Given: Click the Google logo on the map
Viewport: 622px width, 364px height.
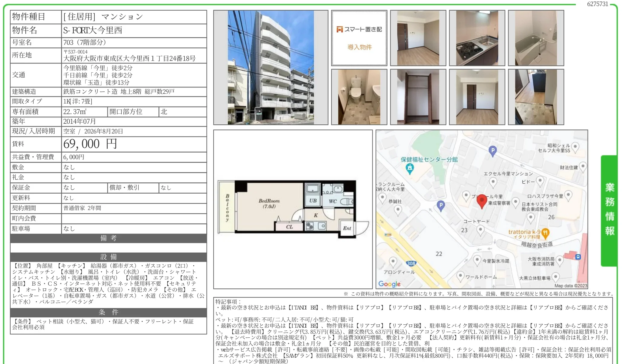Looking at the screenshot, I should pyautogui.click(x=389, y=284).
